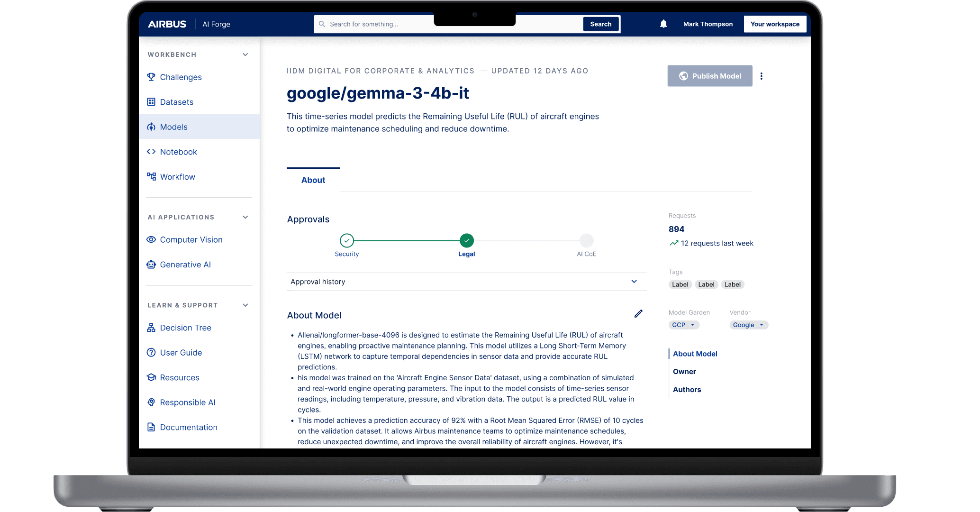Open Workflow in the sidebar
Image resolution: width=980 pixels, height=512 pixels.
(x=177, y=177)
